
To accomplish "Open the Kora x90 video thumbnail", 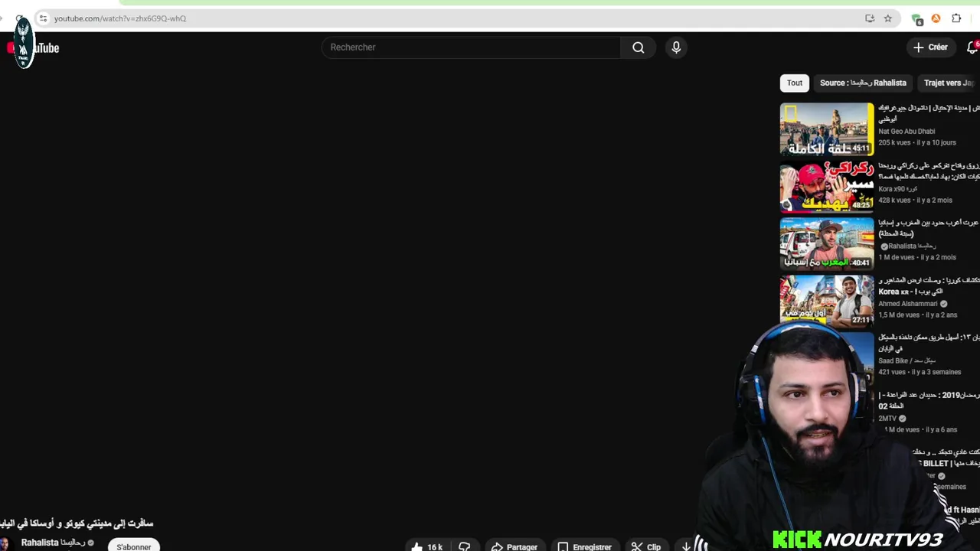I will pos(827,187).
